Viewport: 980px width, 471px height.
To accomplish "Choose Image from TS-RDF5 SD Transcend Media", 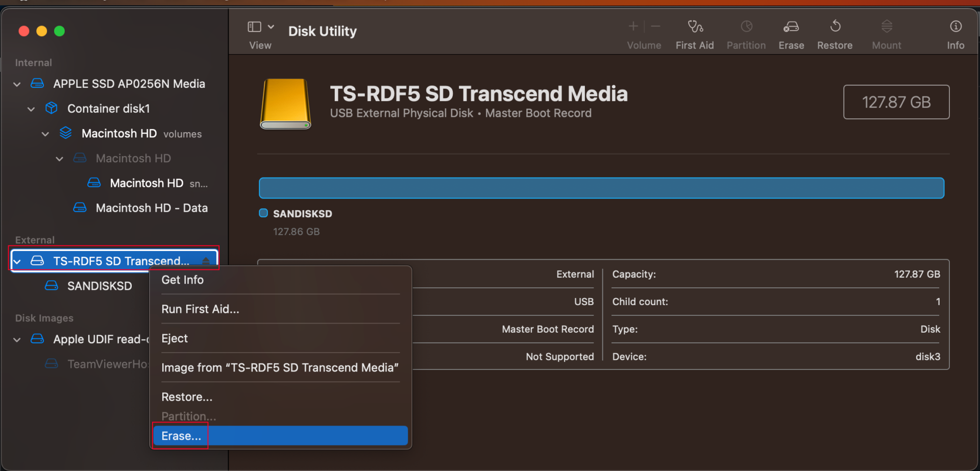I will (x=281, y=367).
